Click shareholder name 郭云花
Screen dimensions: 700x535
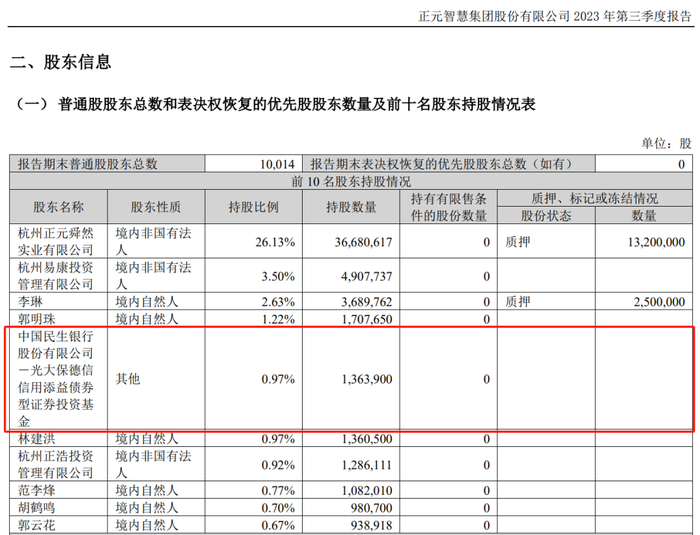point(37,525)
